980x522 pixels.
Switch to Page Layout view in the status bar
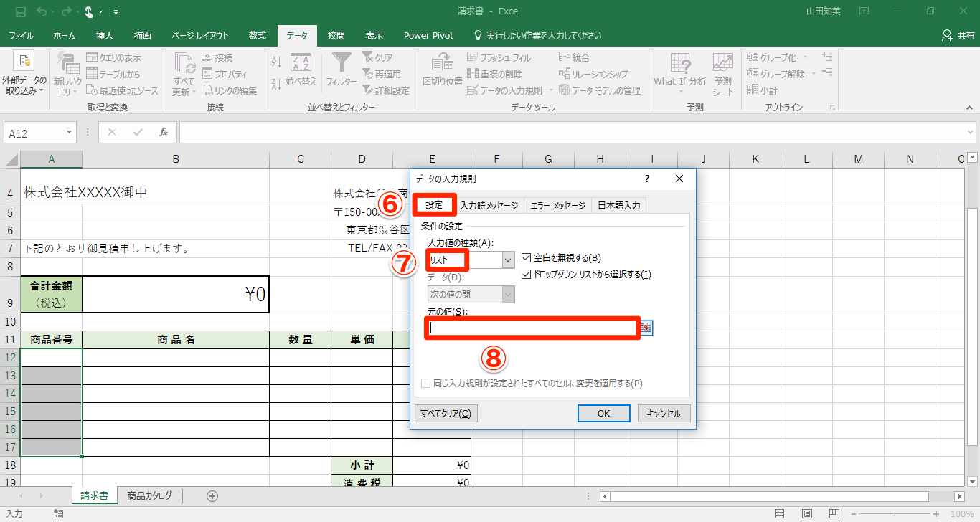[x=807, y=514]
